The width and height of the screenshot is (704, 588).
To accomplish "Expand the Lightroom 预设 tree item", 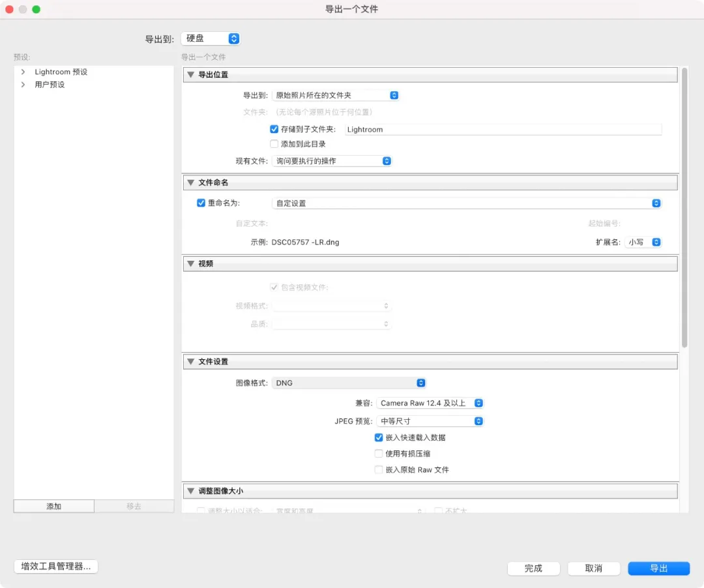I will 23,72.
